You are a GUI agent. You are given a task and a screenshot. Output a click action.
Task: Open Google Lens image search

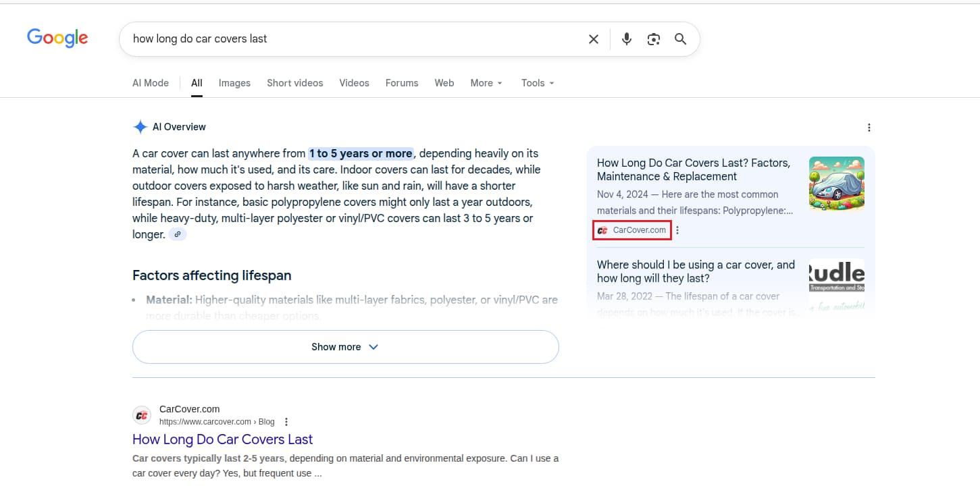pos(653,38)
